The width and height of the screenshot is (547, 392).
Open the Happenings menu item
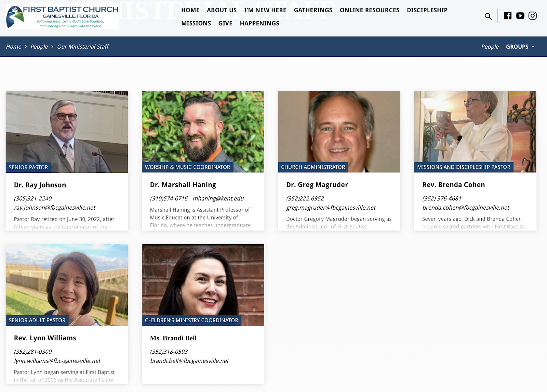pos(259,23)
